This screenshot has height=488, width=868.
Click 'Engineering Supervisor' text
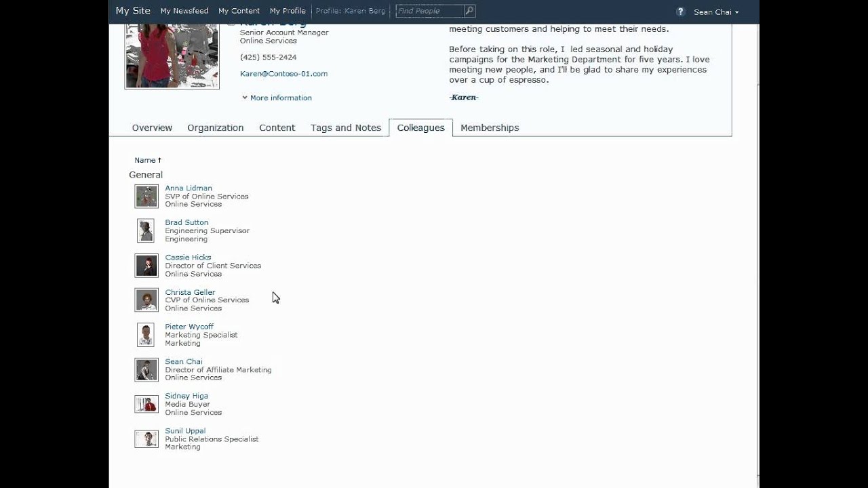(208, 230)
